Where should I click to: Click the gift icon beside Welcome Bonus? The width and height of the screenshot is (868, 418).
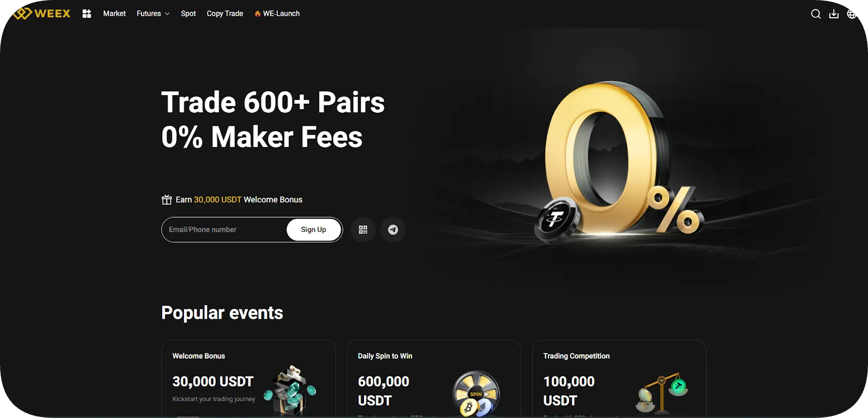click(167, 200)
